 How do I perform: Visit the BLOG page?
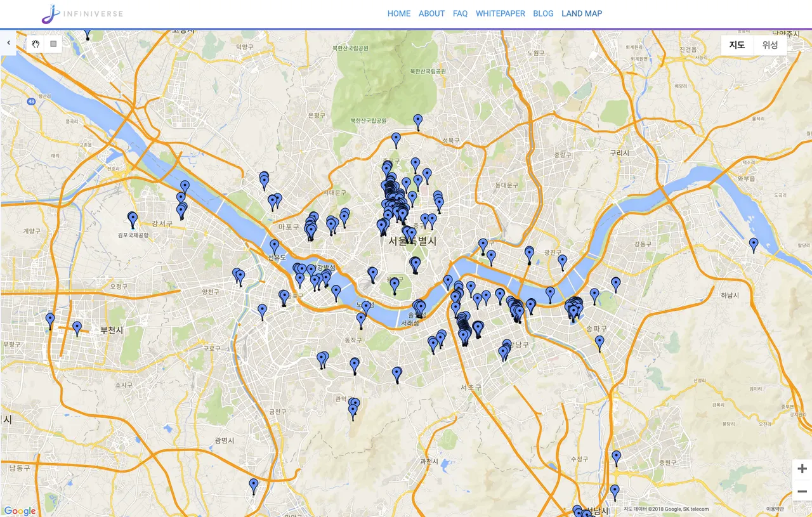tap(543, 13)
